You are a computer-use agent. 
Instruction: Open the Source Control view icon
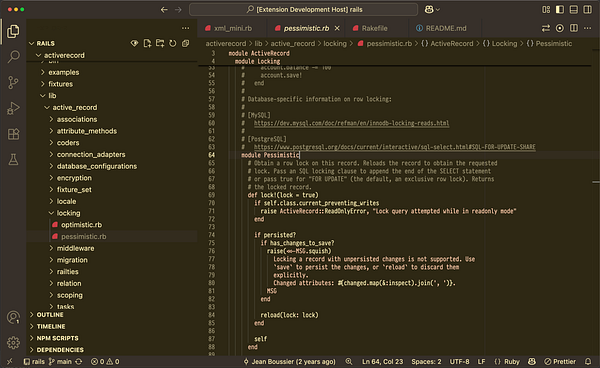click(x=13, y=82)
